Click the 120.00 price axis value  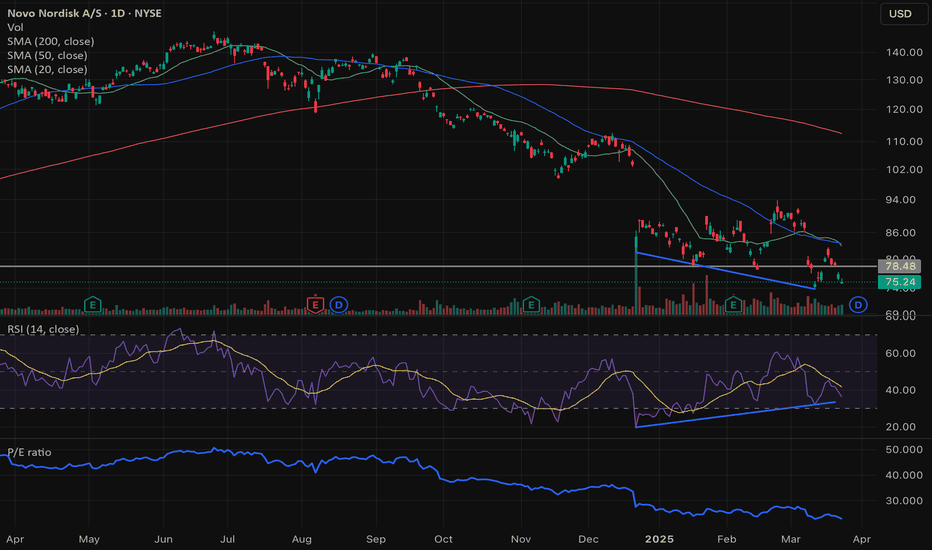[904, 109]
